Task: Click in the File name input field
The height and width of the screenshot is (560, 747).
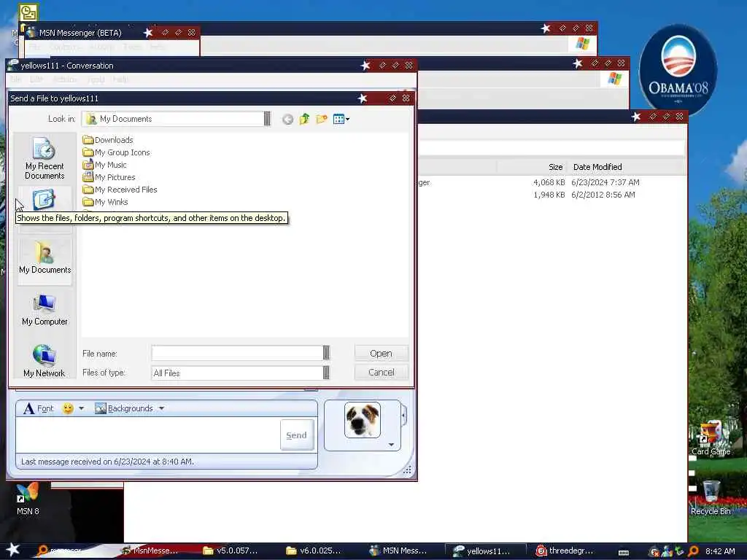Action: [237, 353]
